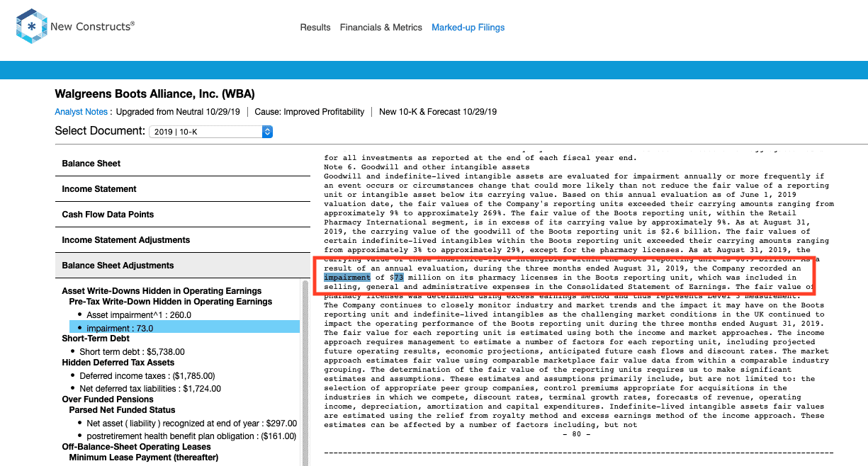
Task: Select the impairment : 73.0 item
Action: [184, 328]
